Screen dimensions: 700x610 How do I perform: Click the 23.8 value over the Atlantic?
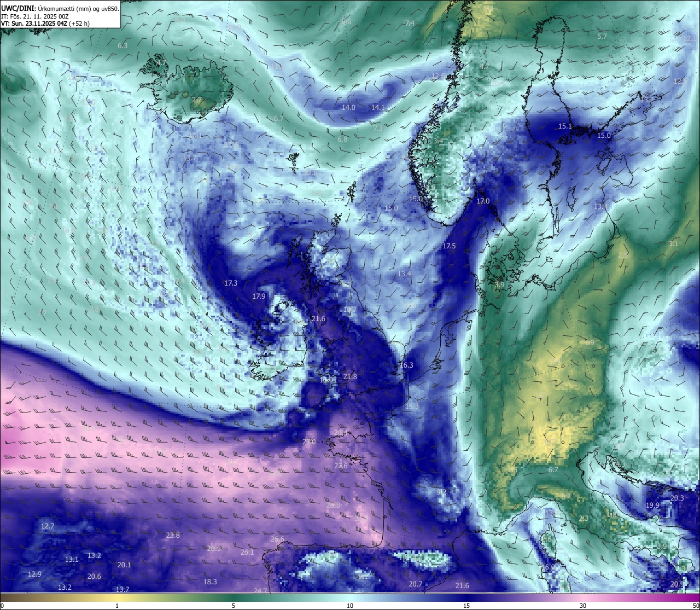(173, 535)
